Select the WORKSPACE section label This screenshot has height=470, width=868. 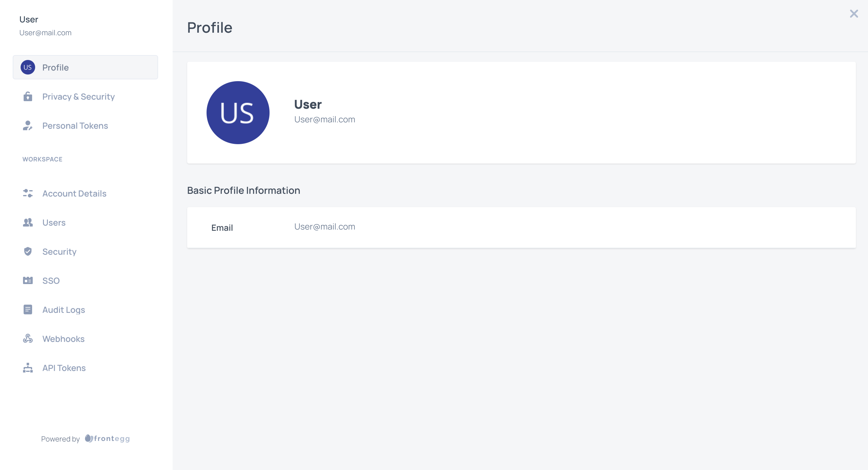(42, 159)
